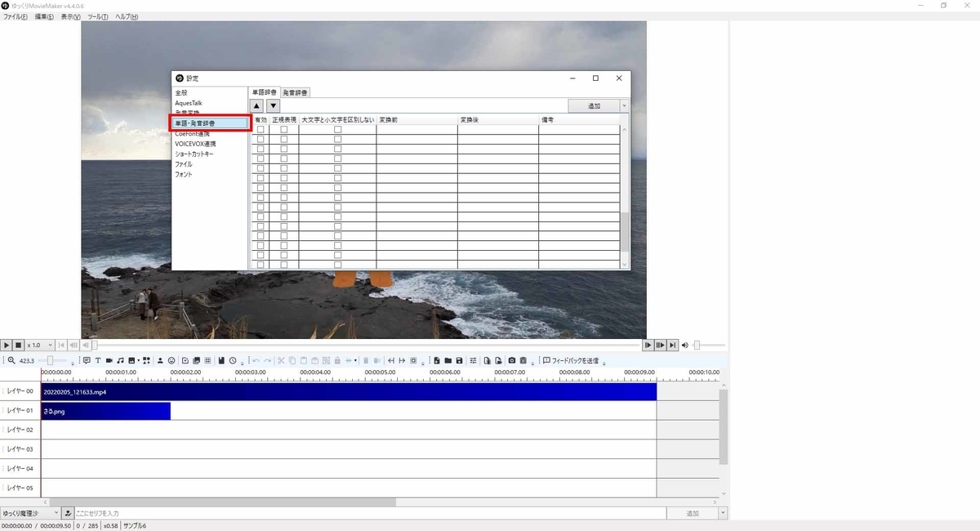Click the audio music note toolbar icon

tap(120, 360)
